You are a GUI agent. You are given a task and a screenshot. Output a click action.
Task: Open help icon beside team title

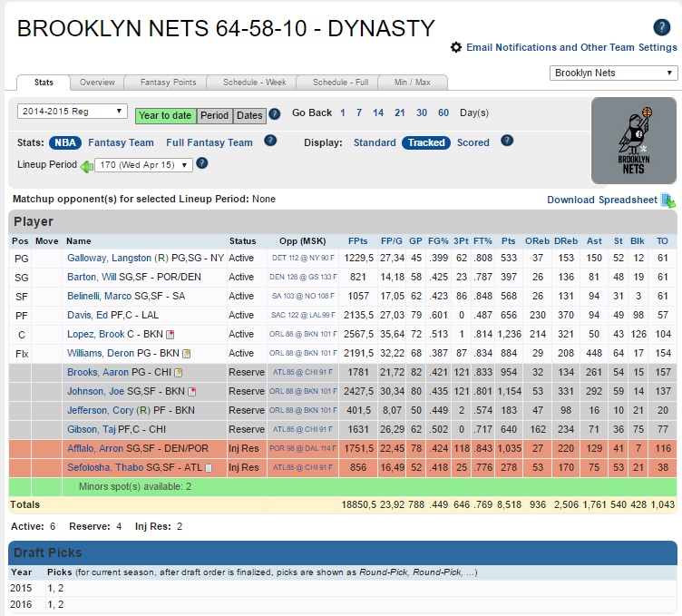tap(661, 27)
